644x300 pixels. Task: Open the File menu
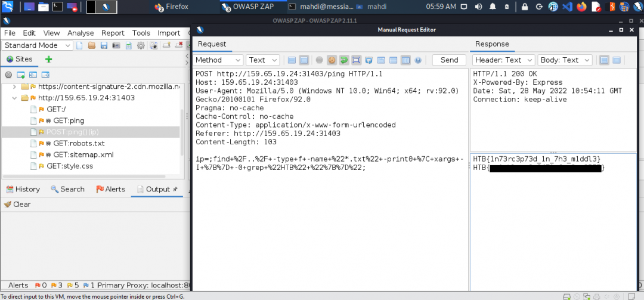(10, 33)
